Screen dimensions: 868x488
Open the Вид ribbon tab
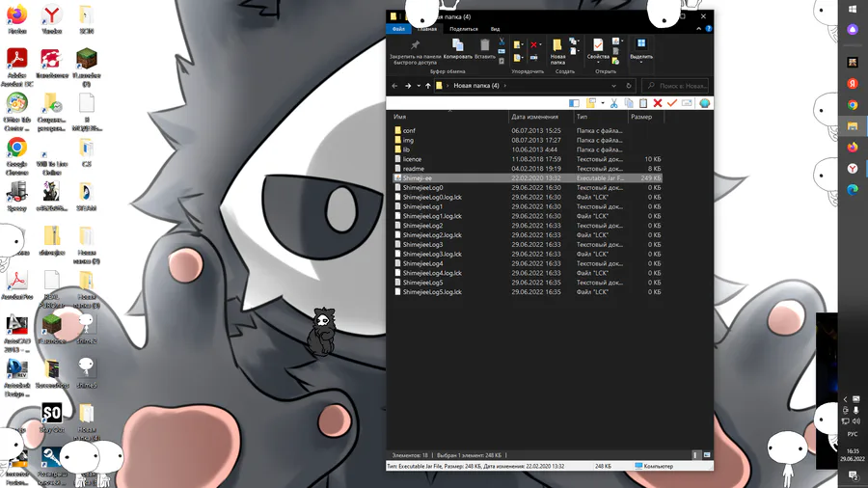[495, 29]
